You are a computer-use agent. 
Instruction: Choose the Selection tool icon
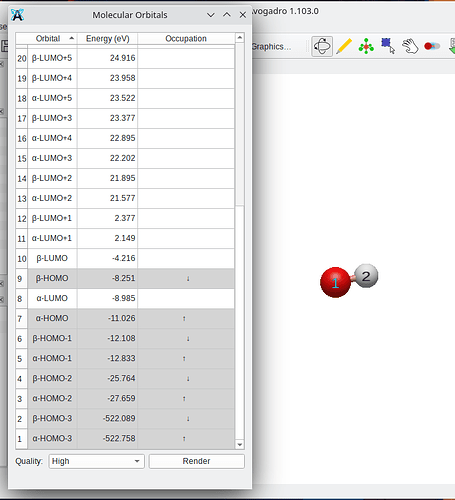(388, 46)
